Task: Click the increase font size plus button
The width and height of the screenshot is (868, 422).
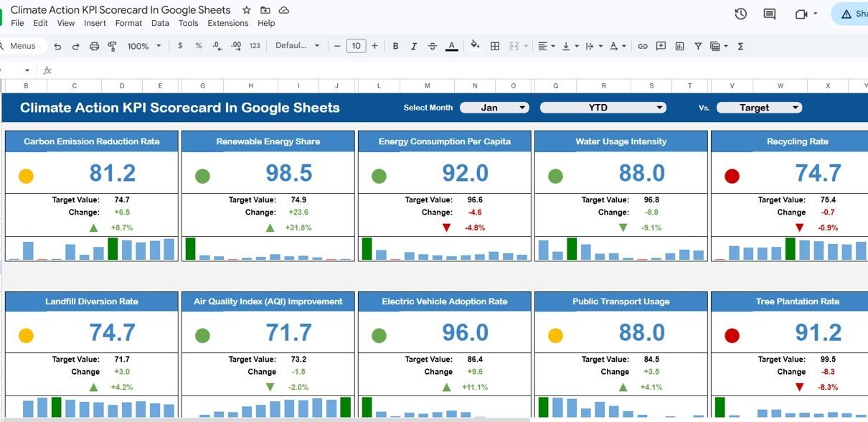Action: (x=374, y=46)
